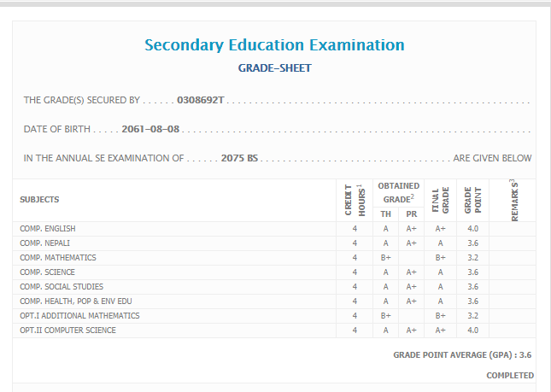Select the symbol number 0308692T

pyautogui.click(x=200, y=101)
